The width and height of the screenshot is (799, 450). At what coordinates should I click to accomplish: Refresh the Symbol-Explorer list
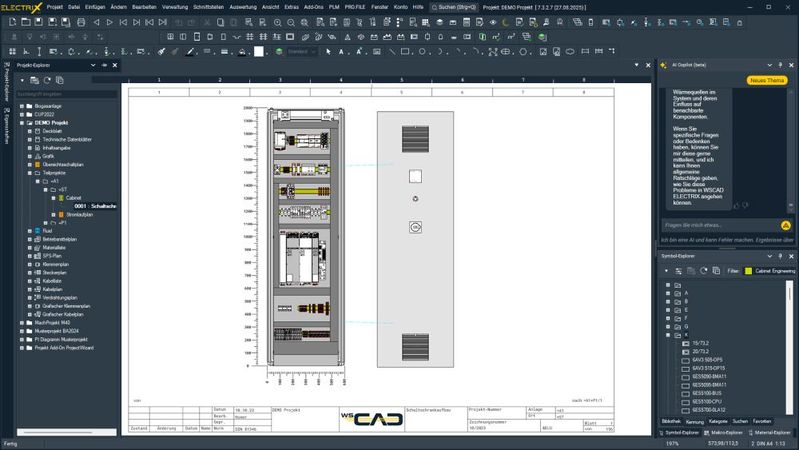coord(704,271)
